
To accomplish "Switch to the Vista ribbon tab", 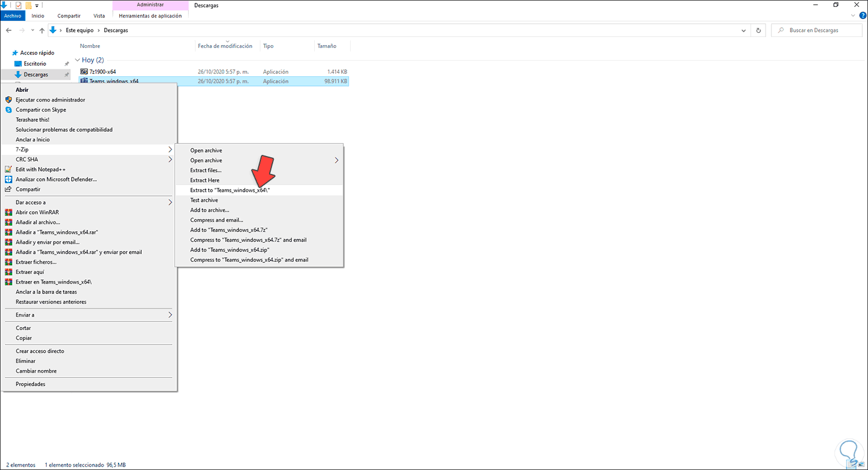I will pos(100,16).
